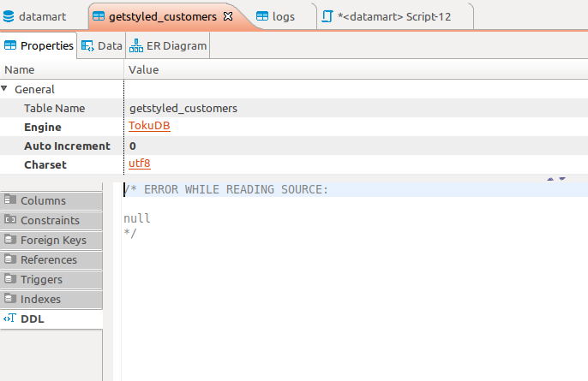The image size is (588, 381).
Task: Click the Triggers folder icon
Action: (10, 278)
